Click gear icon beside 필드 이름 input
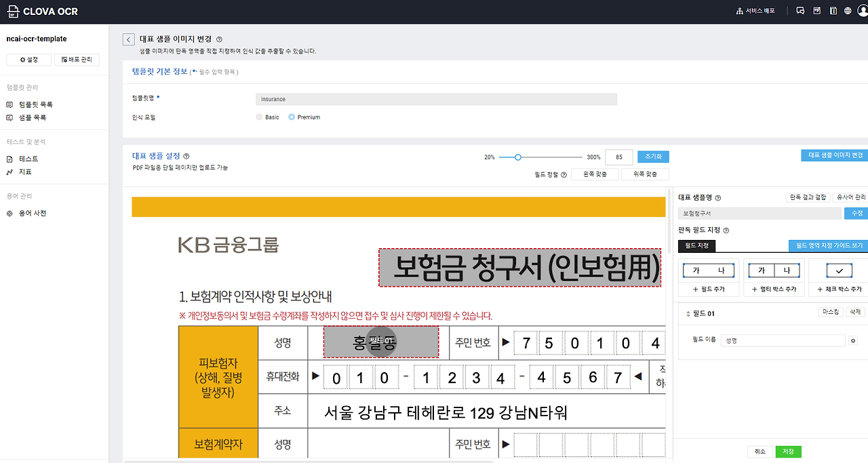The height and width of the screenshot is (463, 868). coord(853,339)
